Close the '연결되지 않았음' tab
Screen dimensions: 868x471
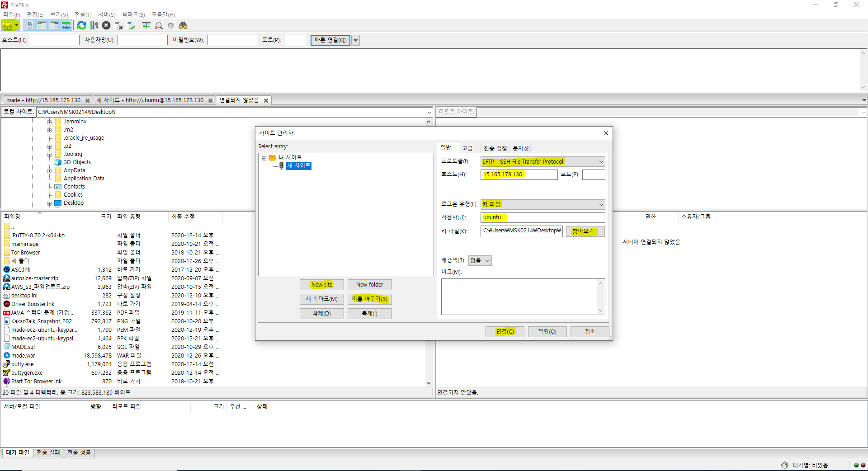pyautogui.click(x=266, y=100)
